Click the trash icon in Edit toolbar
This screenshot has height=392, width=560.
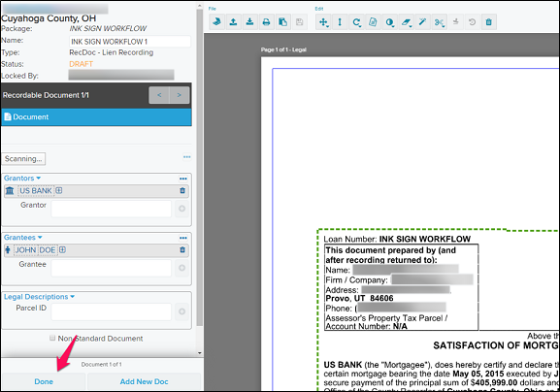click(x=489, y=22)
